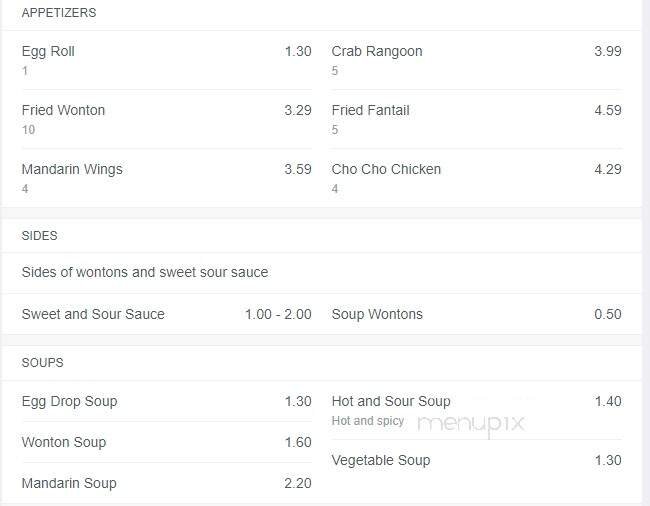
Task: Click Mandarin Wings menu entry
Action: tap(72, 170)
